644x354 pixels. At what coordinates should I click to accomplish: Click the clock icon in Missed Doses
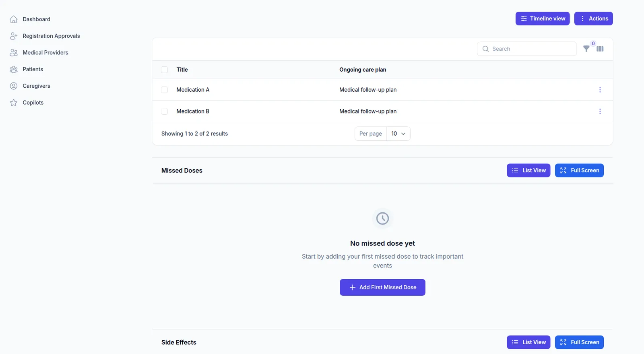[382, 218]
